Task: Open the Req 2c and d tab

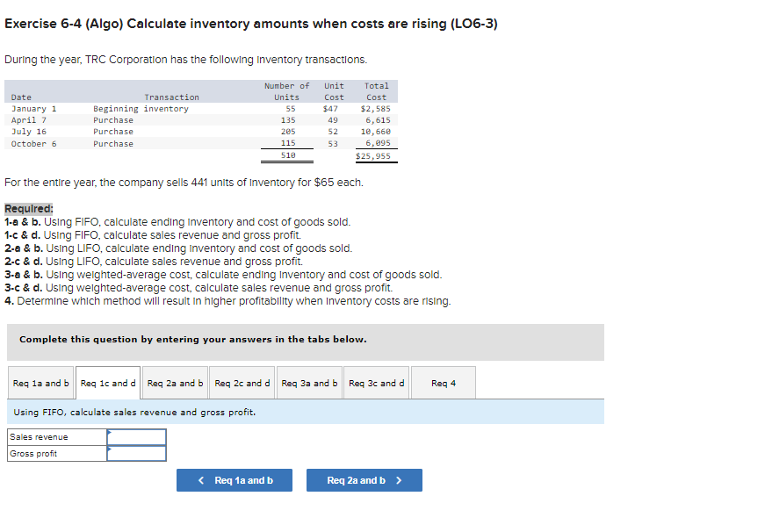Action: [x=242, y=382]
